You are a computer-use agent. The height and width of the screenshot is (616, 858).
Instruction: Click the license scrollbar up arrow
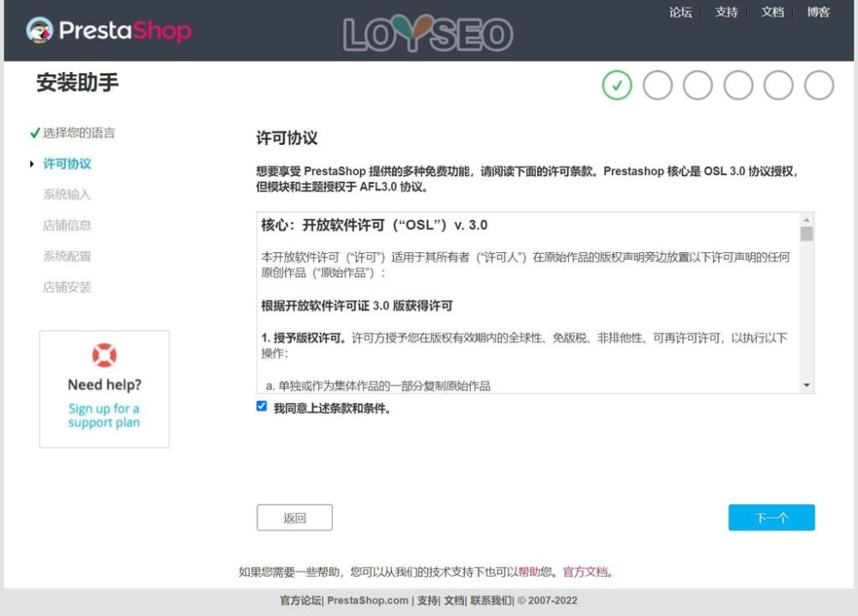tap(806, 220)
